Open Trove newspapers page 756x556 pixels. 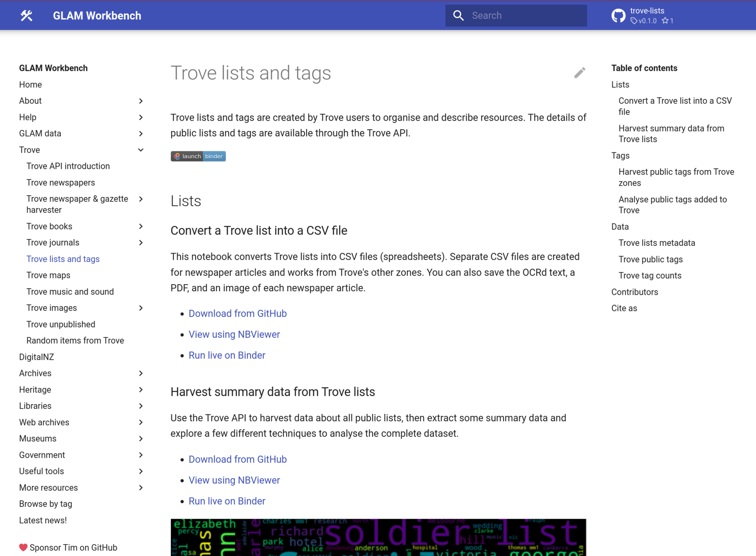[x=60, y=182]
